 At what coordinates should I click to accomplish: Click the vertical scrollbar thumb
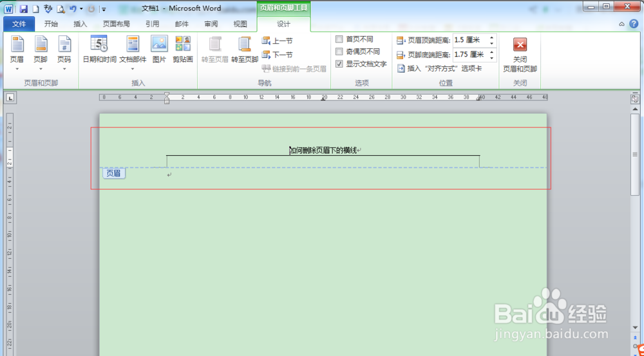tap(635, 155)
